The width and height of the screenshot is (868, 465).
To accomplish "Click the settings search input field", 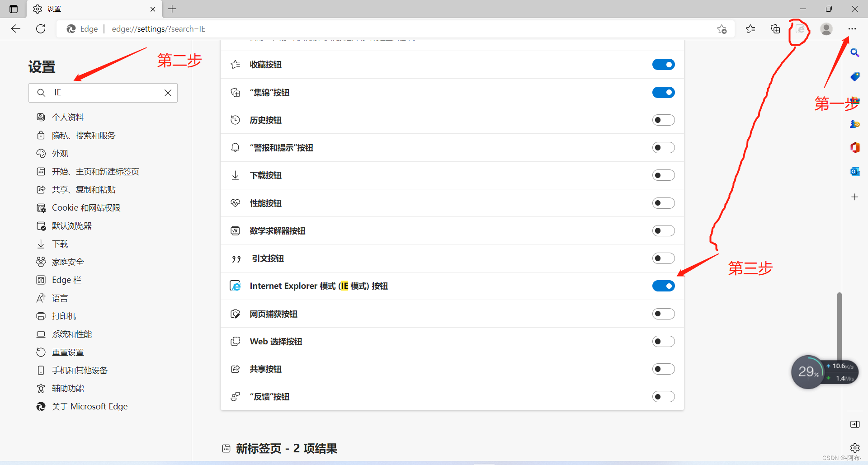I will tap(103, 93).
